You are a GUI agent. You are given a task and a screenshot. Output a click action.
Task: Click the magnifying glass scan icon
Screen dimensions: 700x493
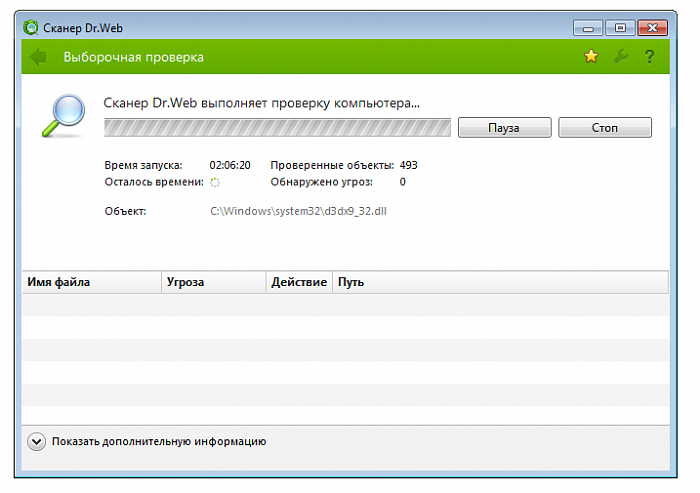pyautogui.click(x=63, y=116)
